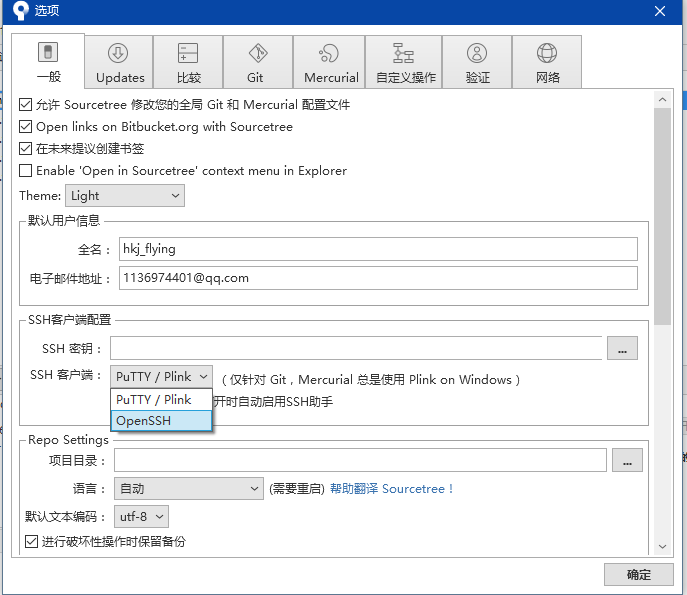Click the SSH 客户端 combo box

pyautogui.click(x=161, y=377)
